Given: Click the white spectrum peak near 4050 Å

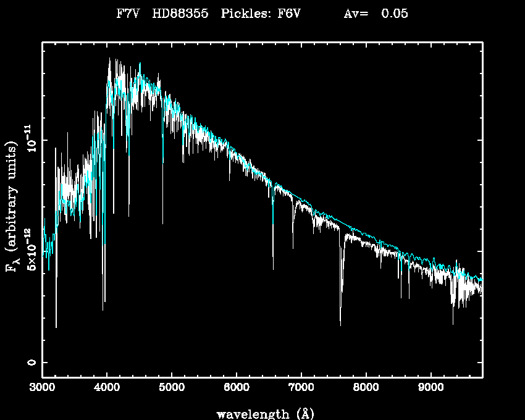Looking at the screenshot, I should (x=110, y=59).
